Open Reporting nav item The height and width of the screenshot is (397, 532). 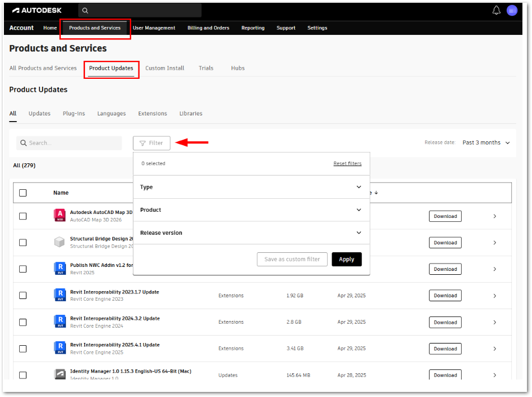point(253,28)
